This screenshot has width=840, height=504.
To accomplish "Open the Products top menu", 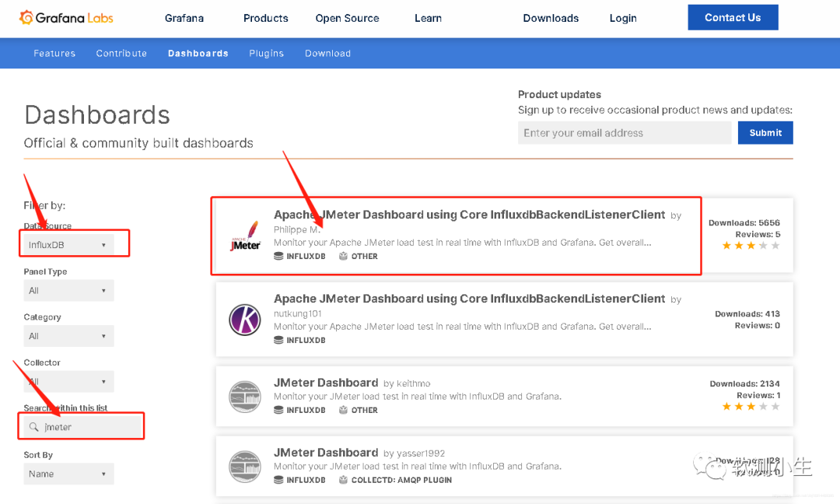I will pos(266,18).
